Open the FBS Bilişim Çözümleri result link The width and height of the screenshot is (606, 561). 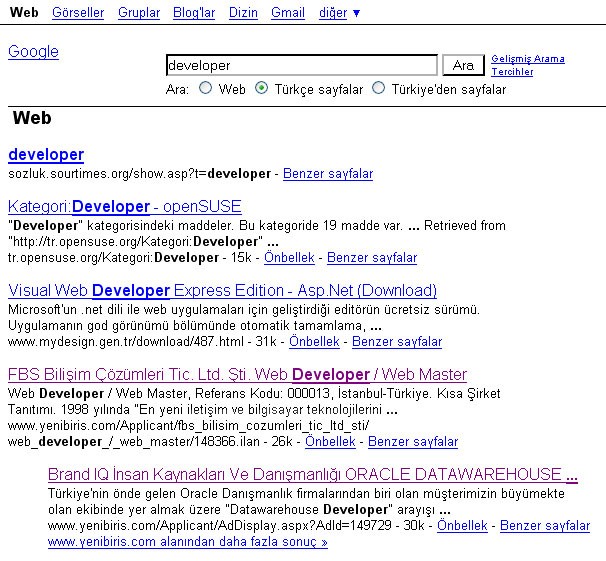click(x=237, y=375)
